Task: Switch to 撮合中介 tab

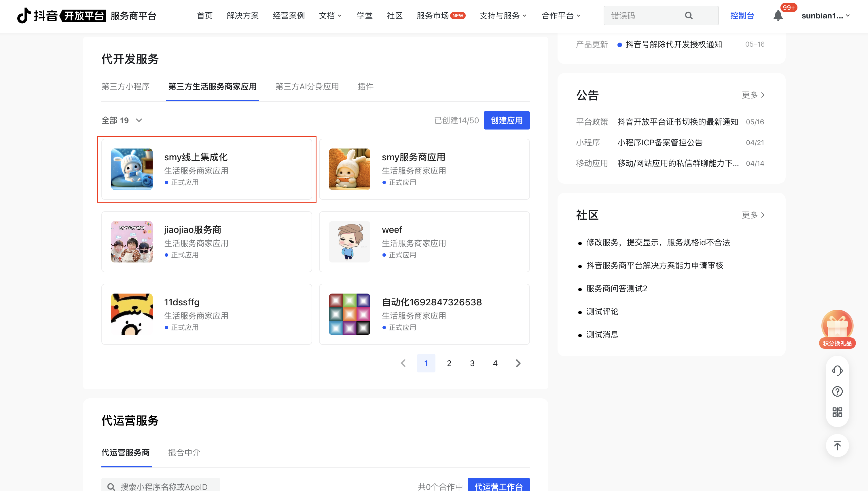Action: click(184, 452)
